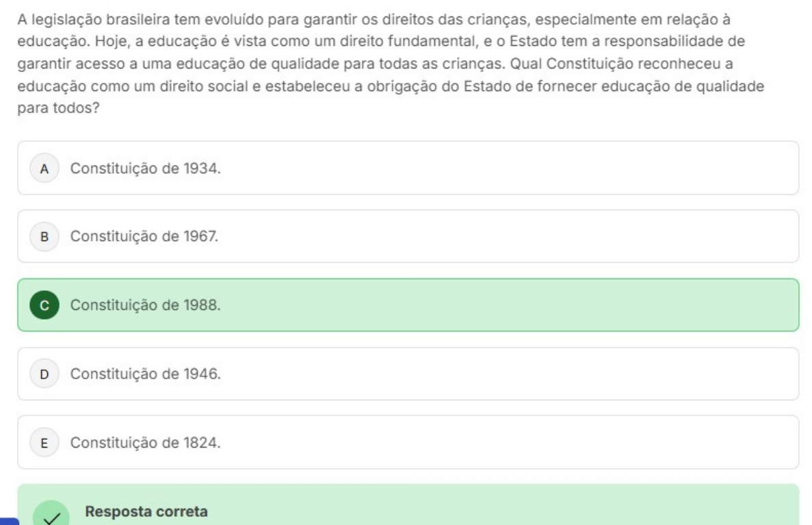Image resolution: width=812 pixels, height=525 pixels.
Task: Click the highlighted 'Constituição de 1988' text
Action: click(146, 305)
